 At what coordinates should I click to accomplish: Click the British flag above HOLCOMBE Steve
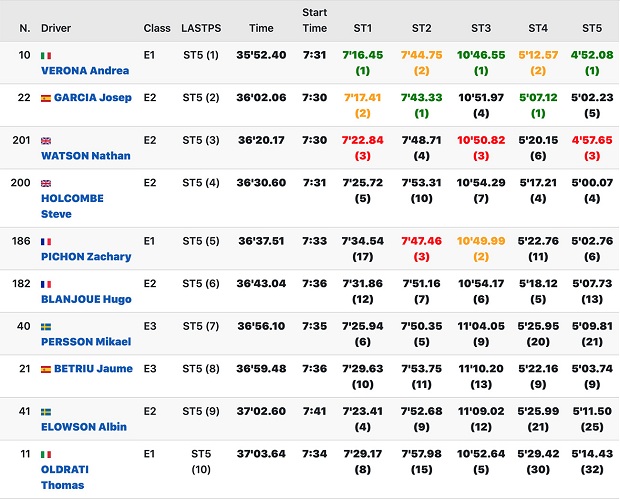[x=46, y=184]
